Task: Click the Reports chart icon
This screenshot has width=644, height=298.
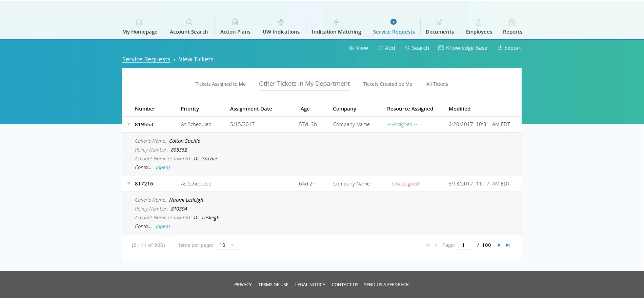Action: pos(512,23)
